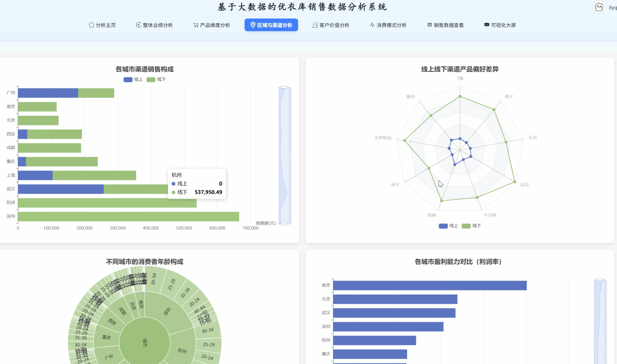
Task: Click the 当季新品 offline point on radar
Action: click(x=405, y=140)
